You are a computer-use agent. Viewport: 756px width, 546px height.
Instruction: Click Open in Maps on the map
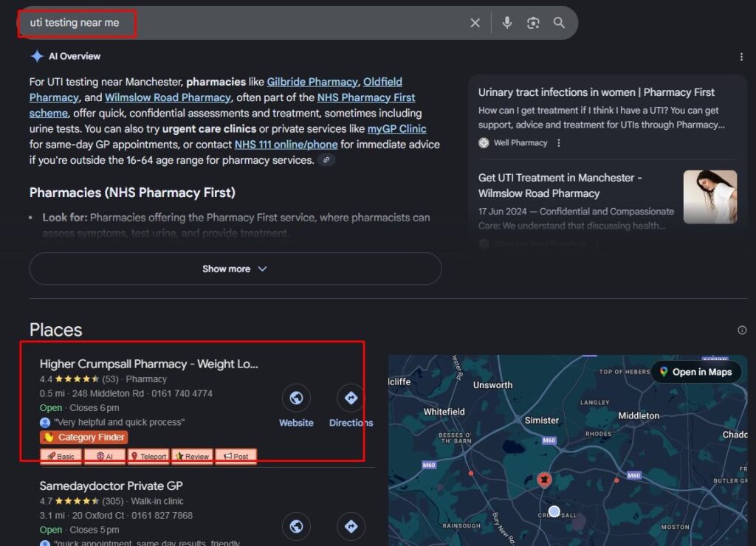click(x=695, y=372)
